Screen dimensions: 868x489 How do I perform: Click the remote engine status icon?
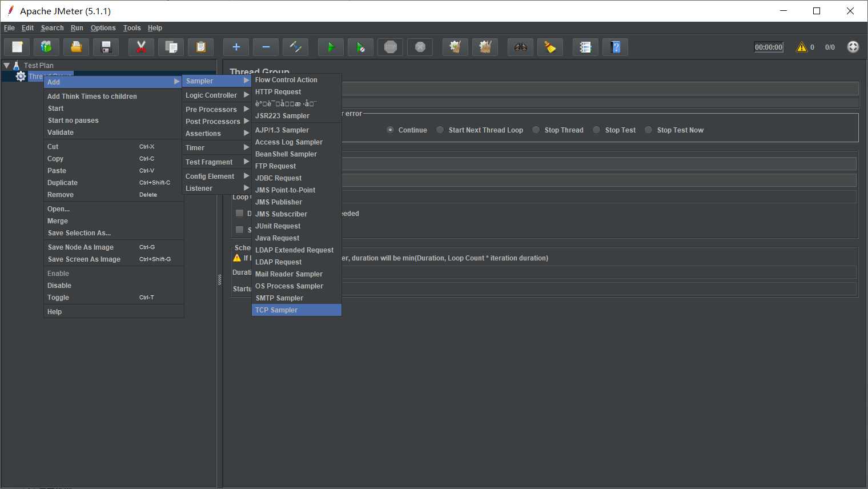[853, 47]
